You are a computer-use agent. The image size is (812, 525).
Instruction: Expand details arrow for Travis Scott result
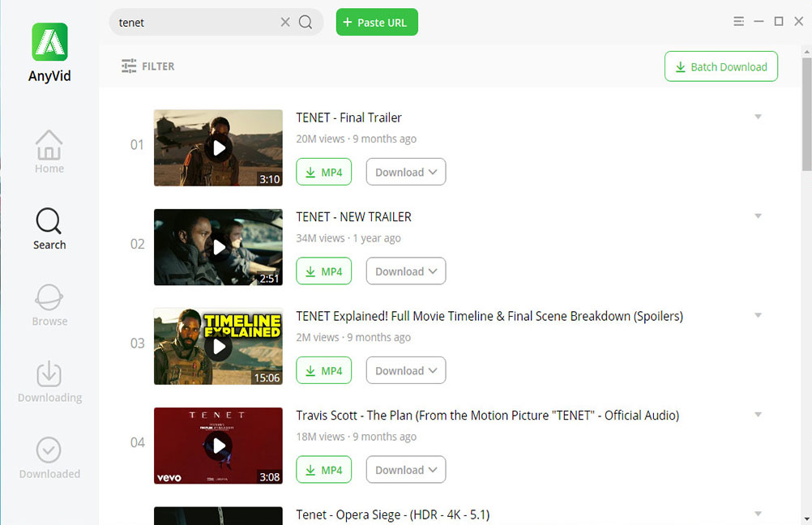(758, 415)
